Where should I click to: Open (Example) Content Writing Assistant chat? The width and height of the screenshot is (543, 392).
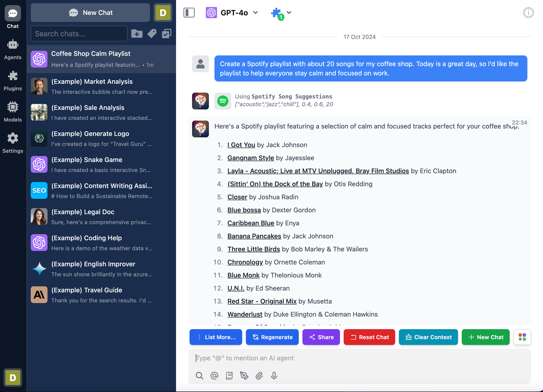click(x=101, y=191)
